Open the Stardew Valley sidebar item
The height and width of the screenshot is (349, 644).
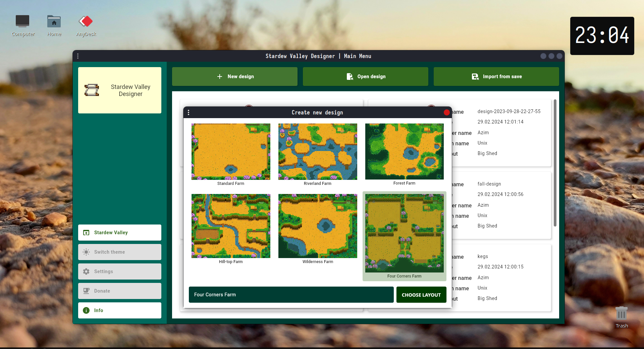[x=120, y=233]
